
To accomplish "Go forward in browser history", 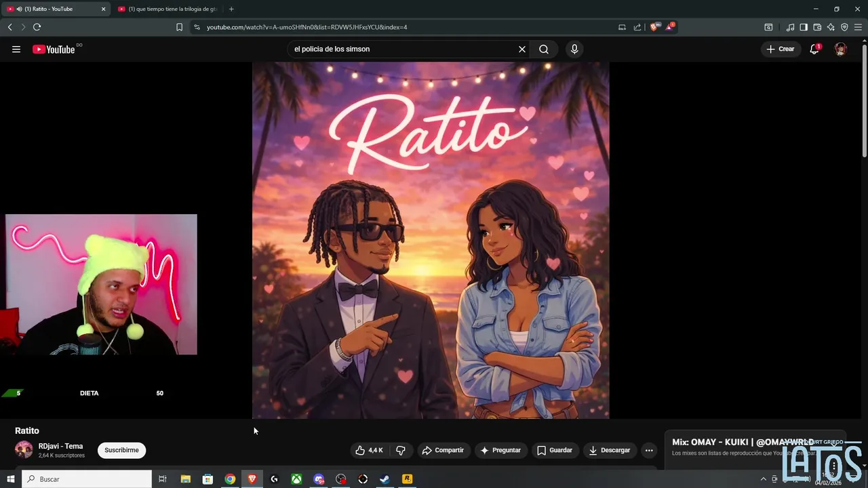I will coord(23,27).
